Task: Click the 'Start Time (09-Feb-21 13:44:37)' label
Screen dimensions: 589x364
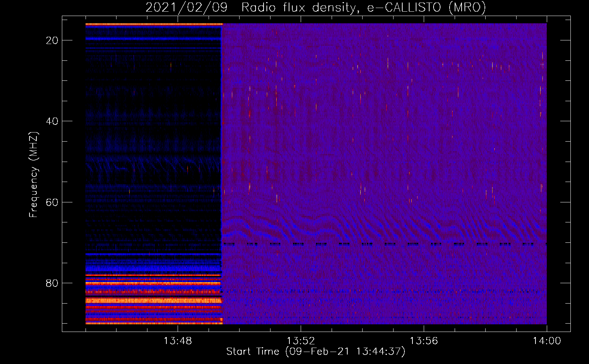Action: tap(316, 352)
